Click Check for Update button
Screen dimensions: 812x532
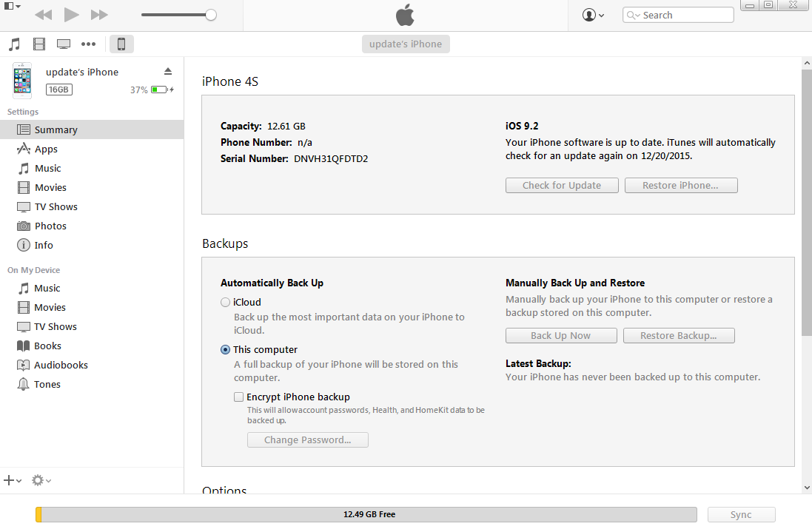[x=562, y=185]
